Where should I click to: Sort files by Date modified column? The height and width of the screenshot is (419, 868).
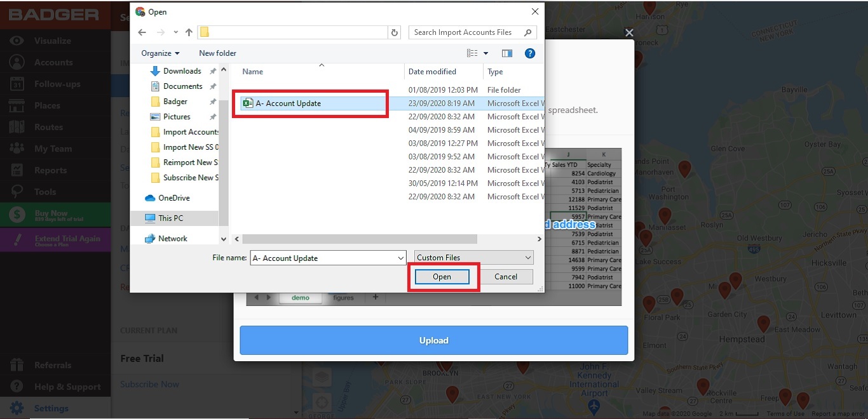coord(432,72)
